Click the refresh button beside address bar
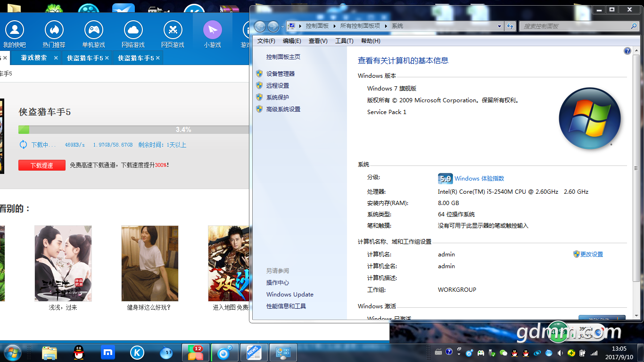Image resolution: width=644 pixels, height=362 pixels. [x=510, y=26]
